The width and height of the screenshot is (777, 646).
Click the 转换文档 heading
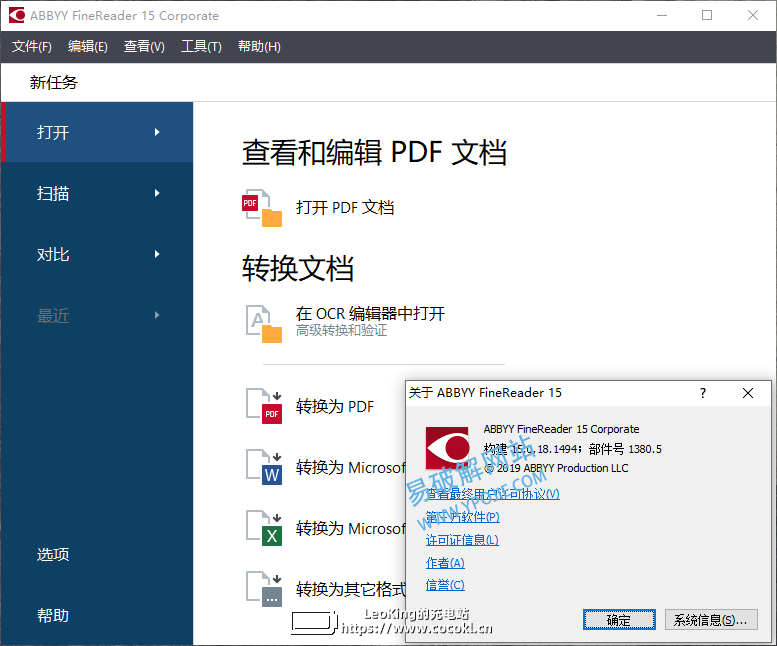point(298,268)
